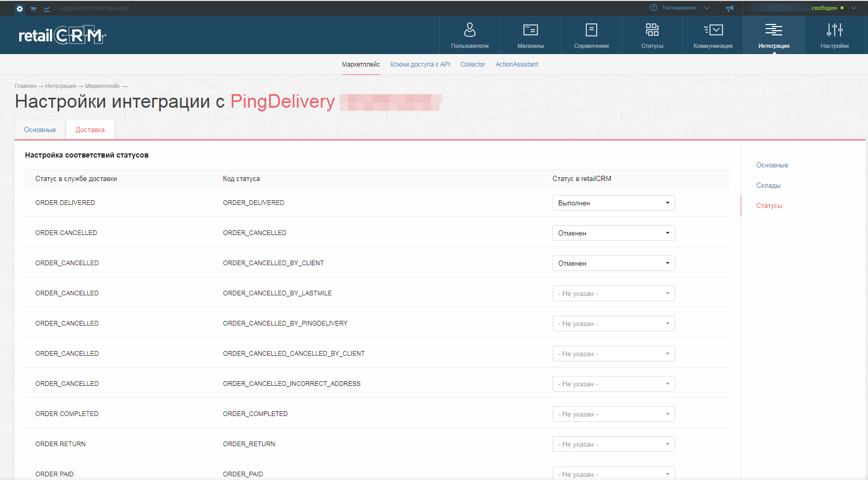Open the Интеграция (Integration) section
The width and height of the screenshot is (868, 480).
[x=773, y=35]
